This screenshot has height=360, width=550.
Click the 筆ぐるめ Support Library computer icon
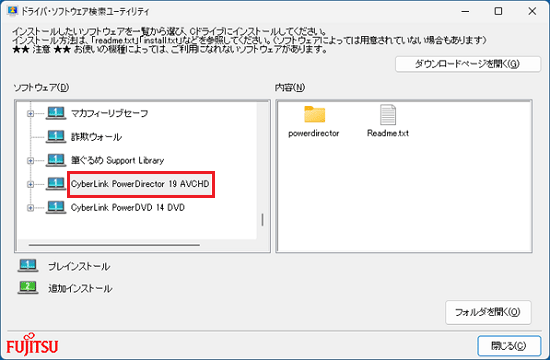[56, 160]
